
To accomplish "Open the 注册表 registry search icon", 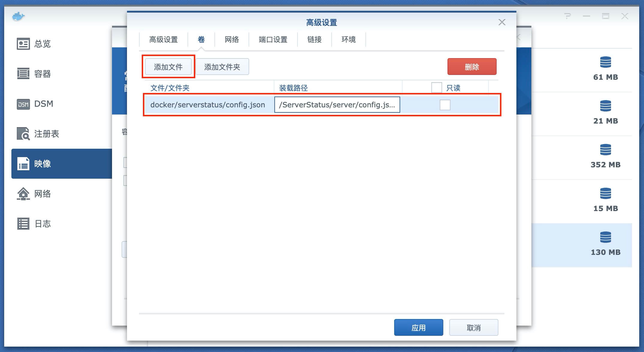I will click(x=23, y=134).
